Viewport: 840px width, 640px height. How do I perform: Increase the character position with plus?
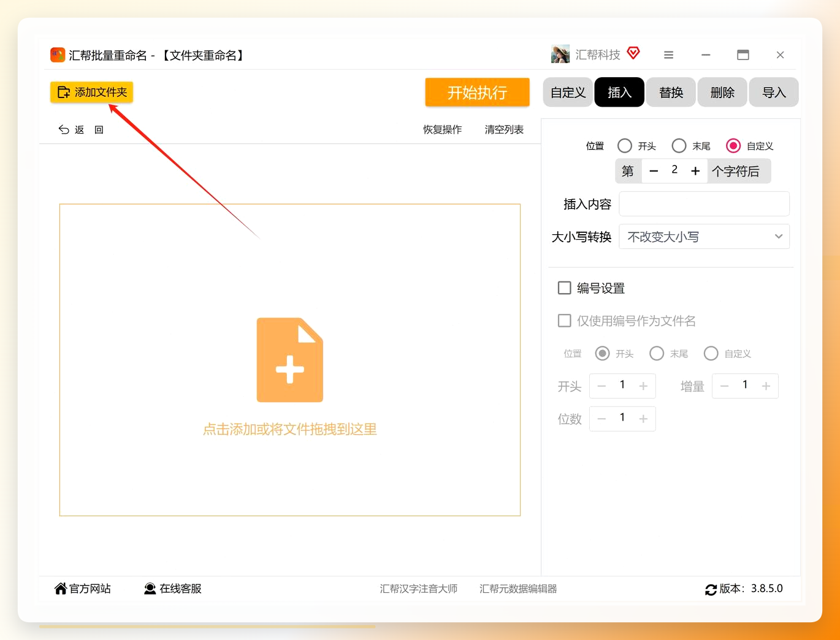(695, 171)
